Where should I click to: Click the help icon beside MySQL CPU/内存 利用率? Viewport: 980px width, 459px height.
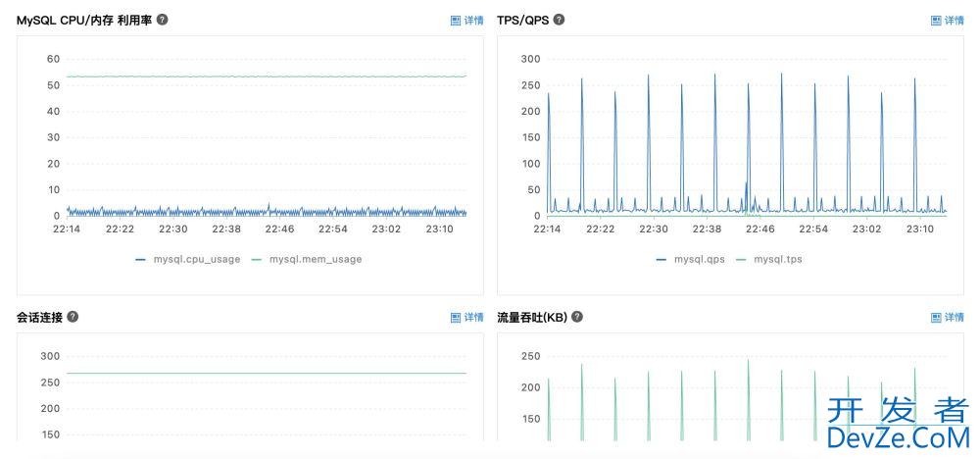[162, 20]
